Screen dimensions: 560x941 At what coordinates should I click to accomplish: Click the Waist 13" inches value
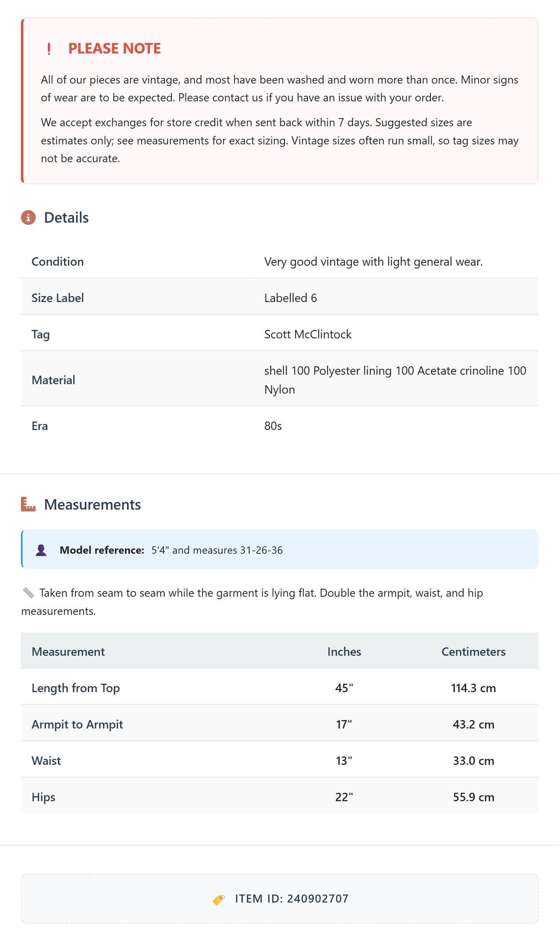(x=344, y=760)
